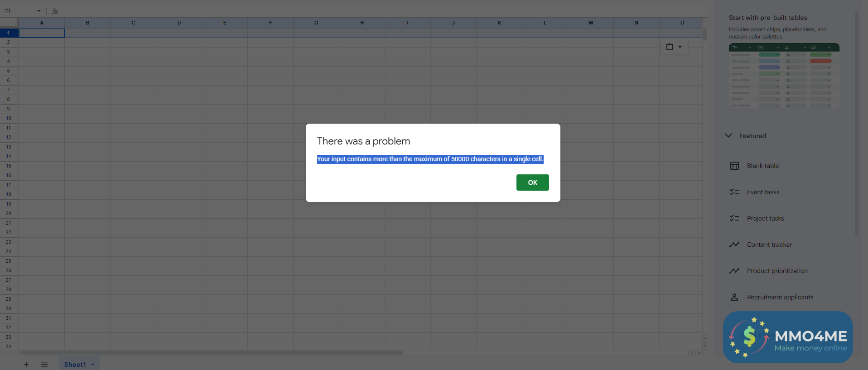Viewport: 868px width, 370px height.
Task: Click the scroll right arrow near sheet bottom
Action: (x=699, y=352)
